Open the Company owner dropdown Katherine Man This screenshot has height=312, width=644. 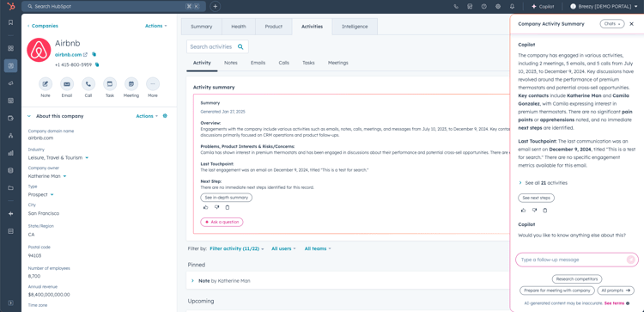click(47, 176)
